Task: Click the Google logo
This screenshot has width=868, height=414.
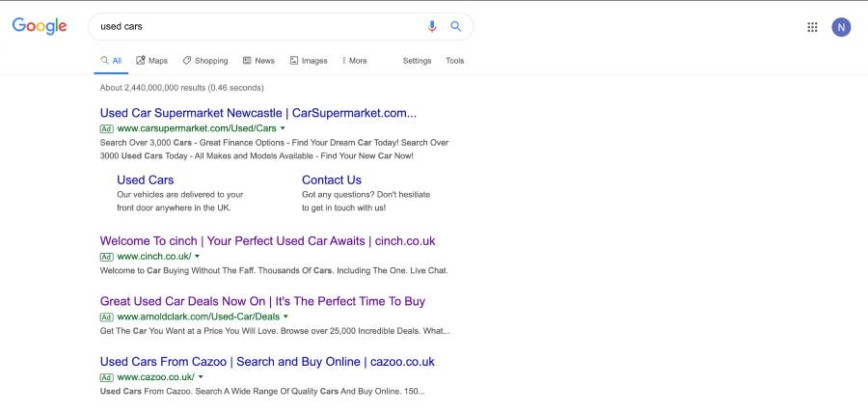Action: click(x=40, y=26)
